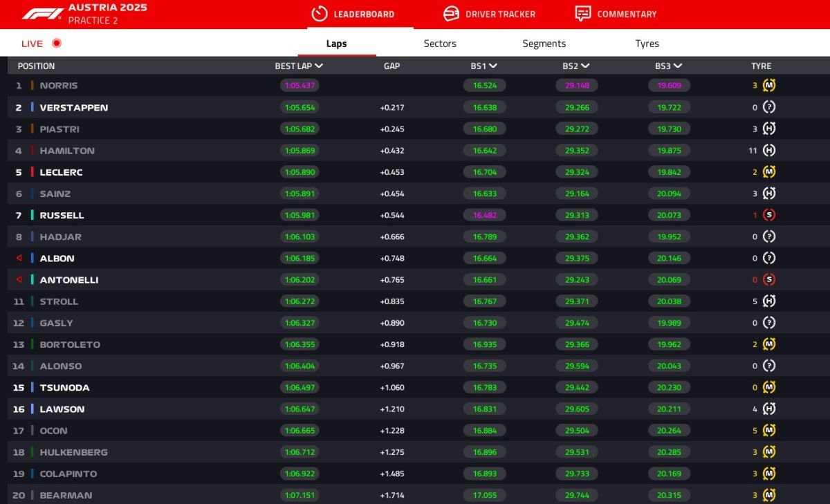Click the red arrow beside Albon
830x504 pixels.
[19, 258]
